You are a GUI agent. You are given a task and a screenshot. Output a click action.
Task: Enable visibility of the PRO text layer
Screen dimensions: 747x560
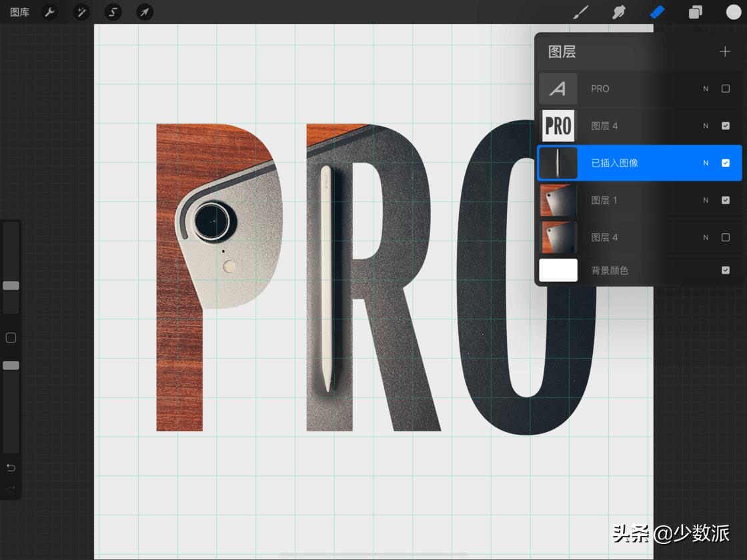(726, 89)
